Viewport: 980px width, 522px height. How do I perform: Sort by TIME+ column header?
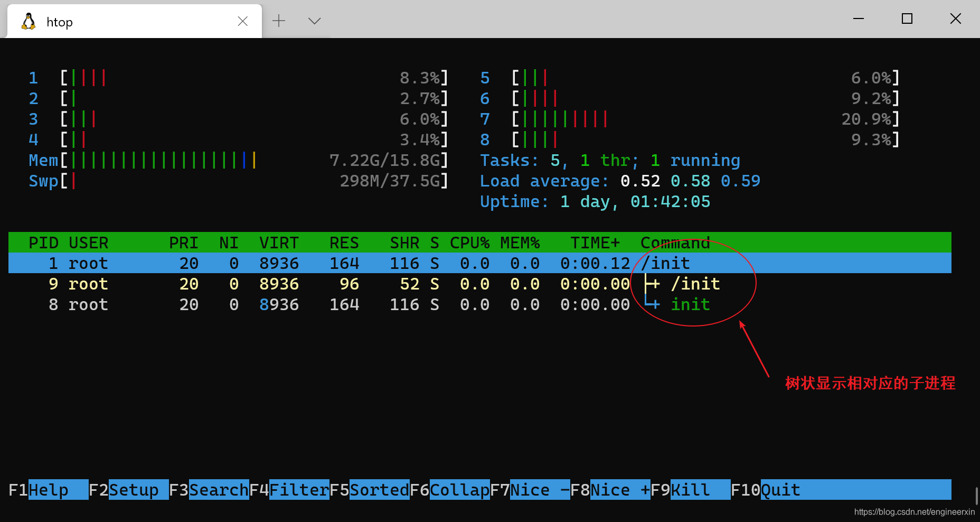595,243
